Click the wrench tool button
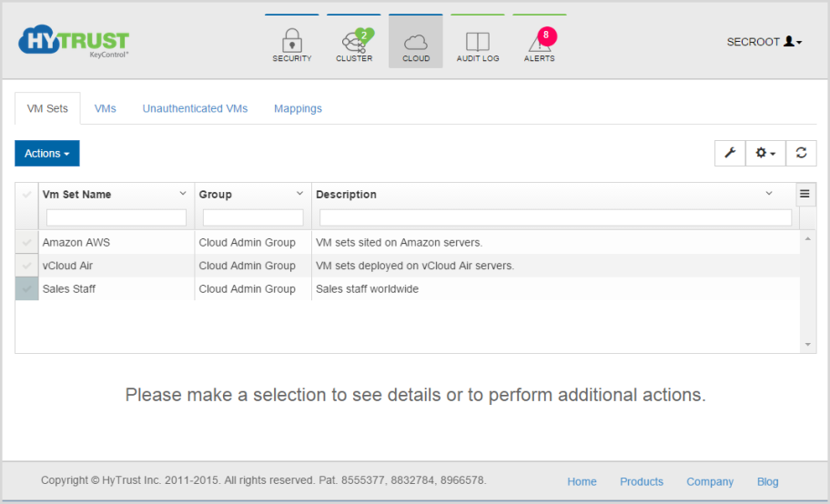Screen dimensions: 830x504 (730, 153)
